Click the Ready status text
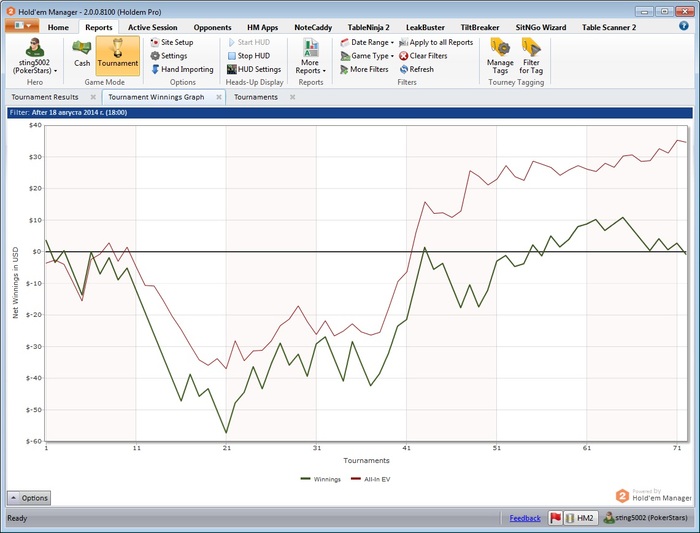Screen dimensions: 700x533 17,518
